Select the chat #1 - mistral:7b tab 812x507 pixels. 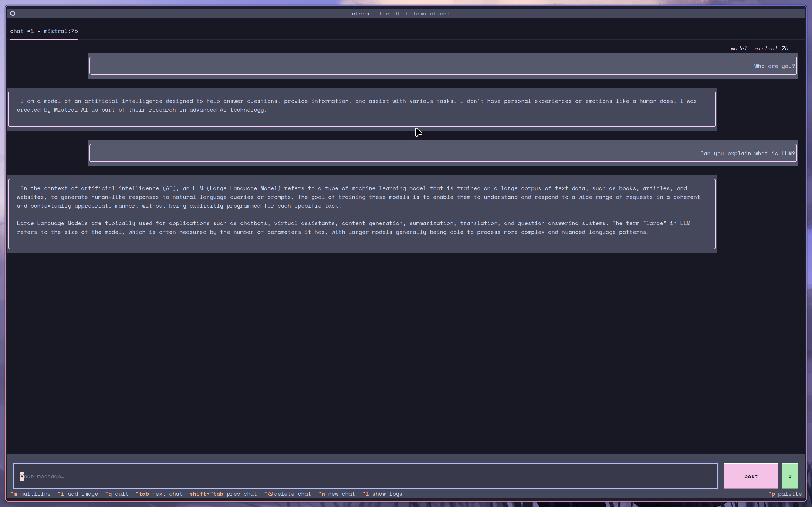click(x=44, y=31)
